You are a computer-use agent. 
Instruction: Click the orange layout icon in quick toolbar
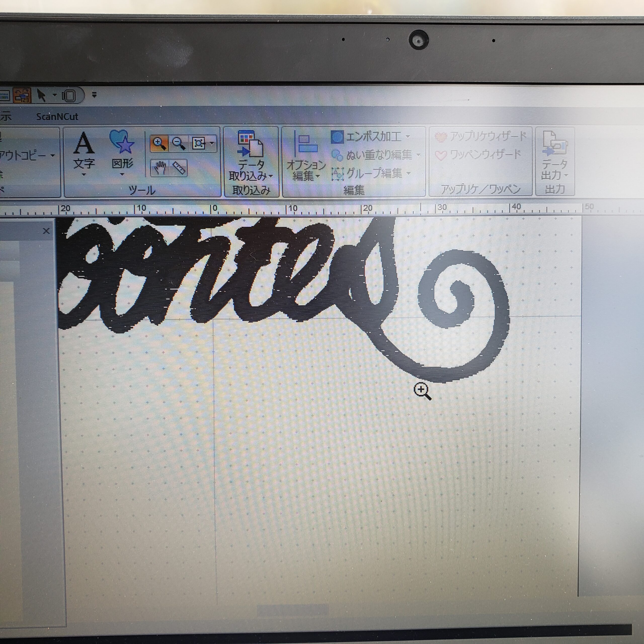pyautogui.click(x=22, y=96)
